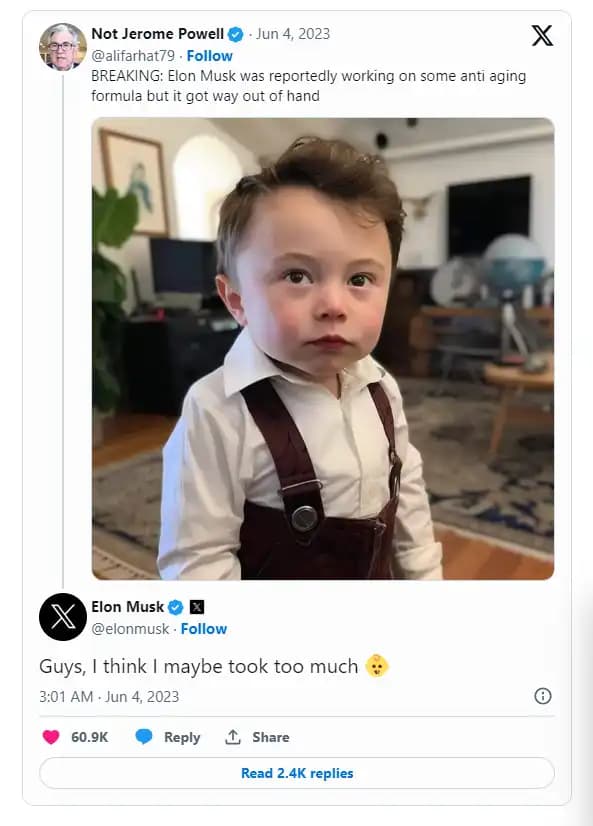Open the Not Jerome Powell display name
The height and width of the screenshot is (826, 593).
tap(157, 34)
